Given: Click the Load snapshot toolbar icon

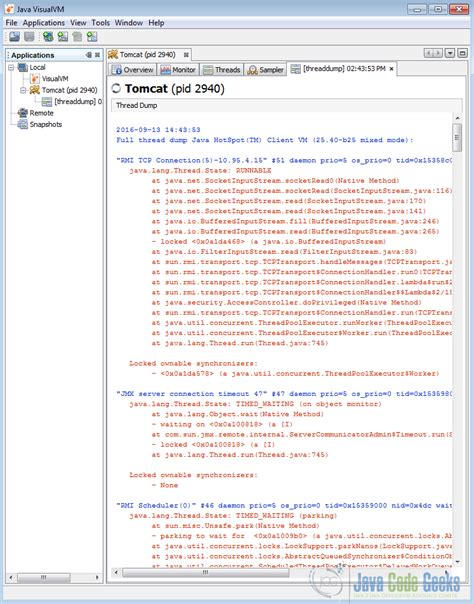Looking at the screenshot, I should (x=15, y=37).
